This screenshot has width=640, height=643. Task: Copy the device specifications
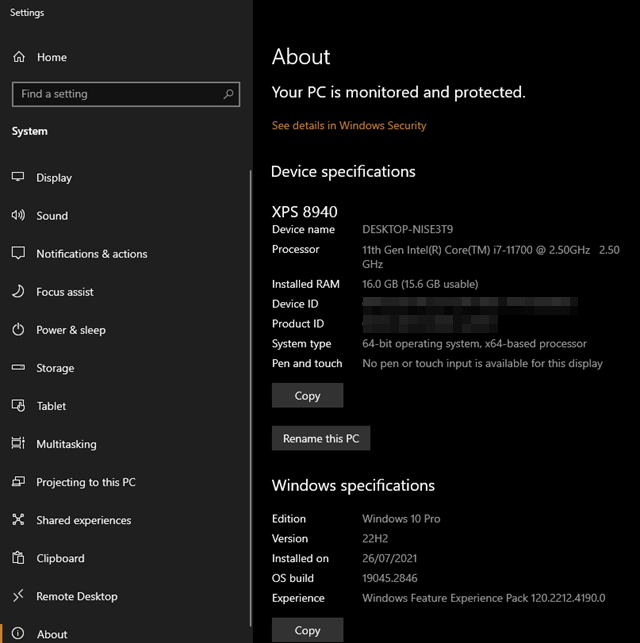click(x=307, y=395)
